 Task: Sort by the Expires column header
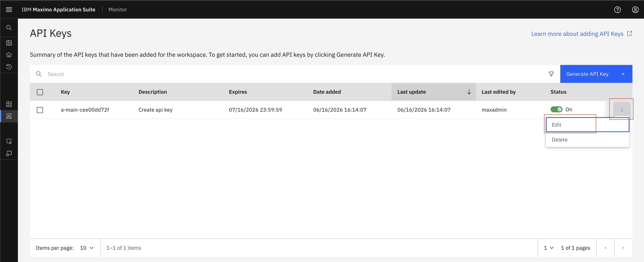tap(238, 92)
